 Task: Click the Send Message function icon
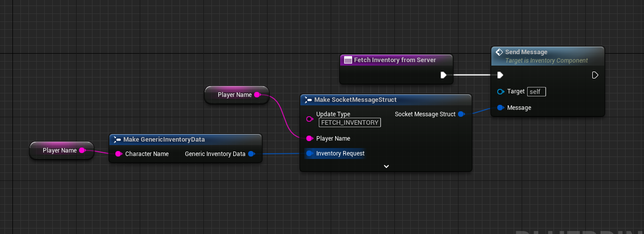pos(499,52)
